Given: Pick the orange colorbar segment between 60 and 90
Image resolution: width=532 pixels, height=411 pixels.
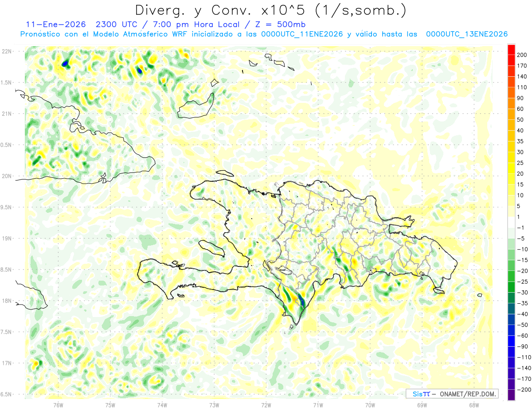Looking at the screenshot, I should tap(511, 104).
